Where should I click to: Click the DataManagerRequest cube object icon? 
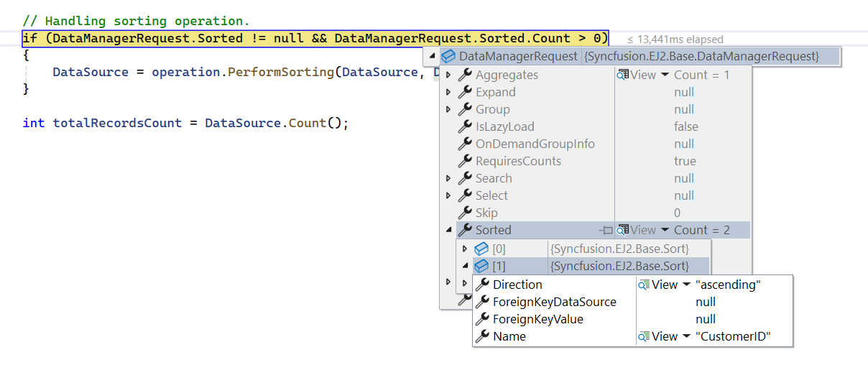tap(448, 56)
